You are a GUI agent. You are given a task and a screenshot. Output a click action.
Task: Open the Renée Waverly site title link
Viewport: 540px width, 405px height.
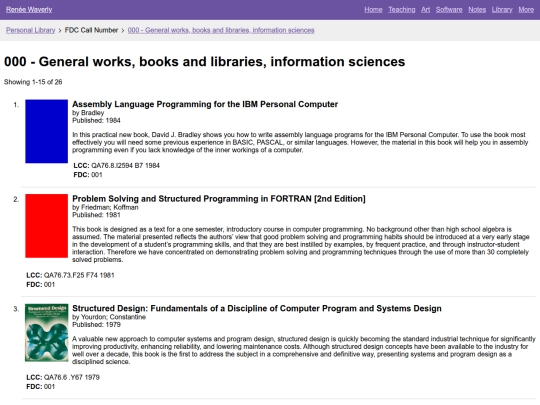[29, 10]
